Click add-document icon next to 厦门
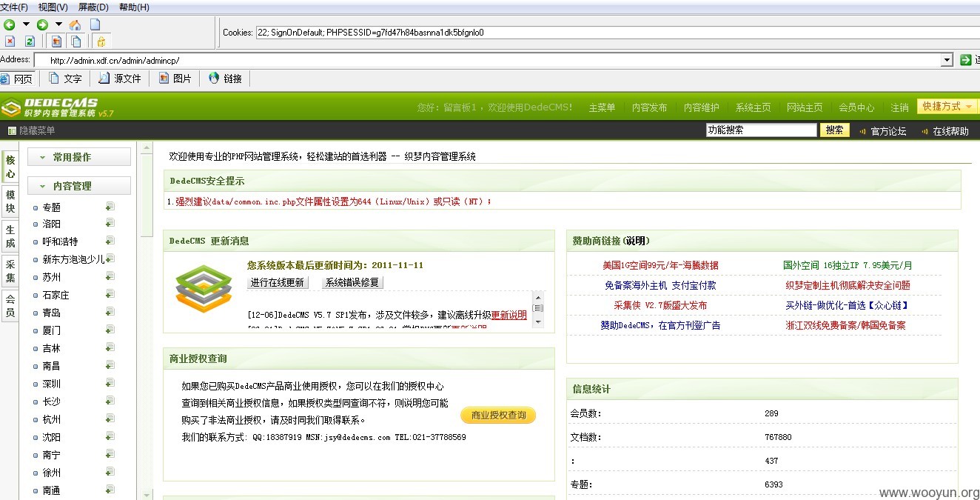The height and width of the screenshot is (500, 980). pyautogui.click(x=110, y=330)
